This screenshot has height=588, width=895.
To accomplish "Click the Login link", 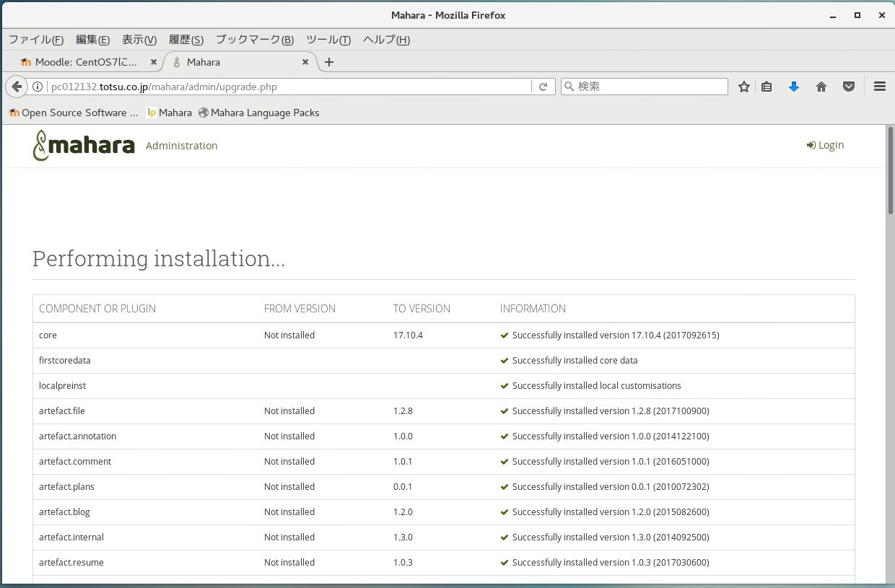I will coord(825,145).
